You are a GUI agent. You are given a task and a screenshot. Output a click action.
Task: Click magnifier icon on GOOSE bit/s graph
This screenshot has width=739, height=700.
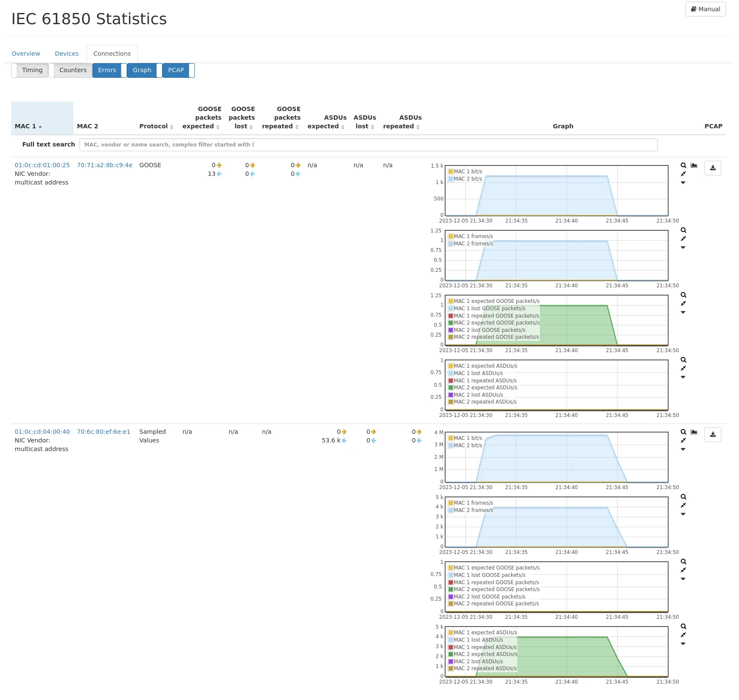[x=683, y=165]
